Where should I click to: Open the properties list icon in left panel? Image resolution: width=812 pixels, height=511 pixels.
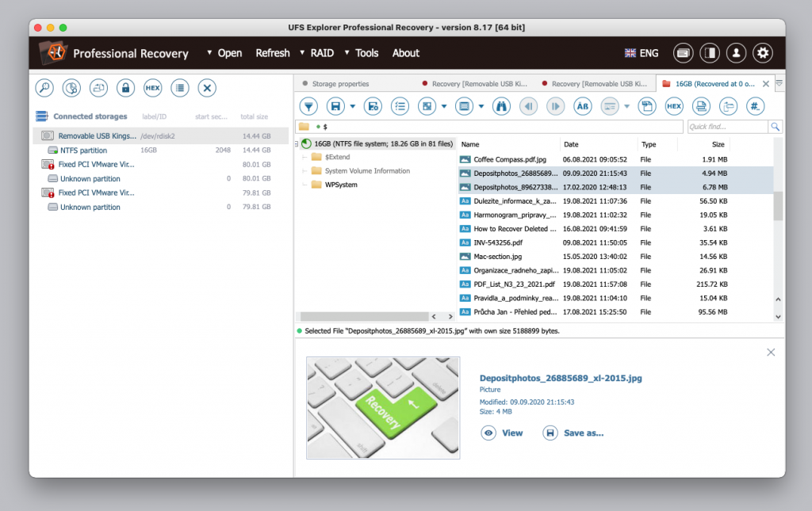179,88
